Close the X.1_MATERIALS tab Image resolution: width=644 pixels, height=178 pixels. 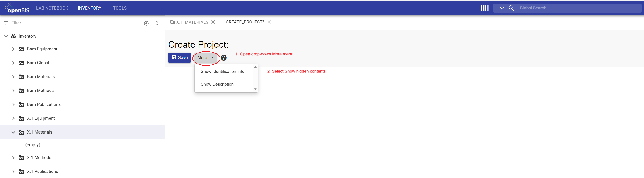[x=213, y=22]
